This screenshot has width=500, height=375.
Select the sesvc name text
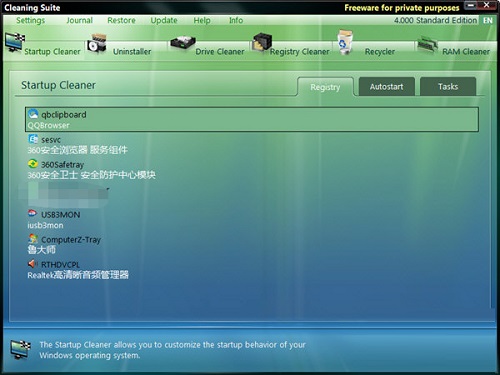51,140
